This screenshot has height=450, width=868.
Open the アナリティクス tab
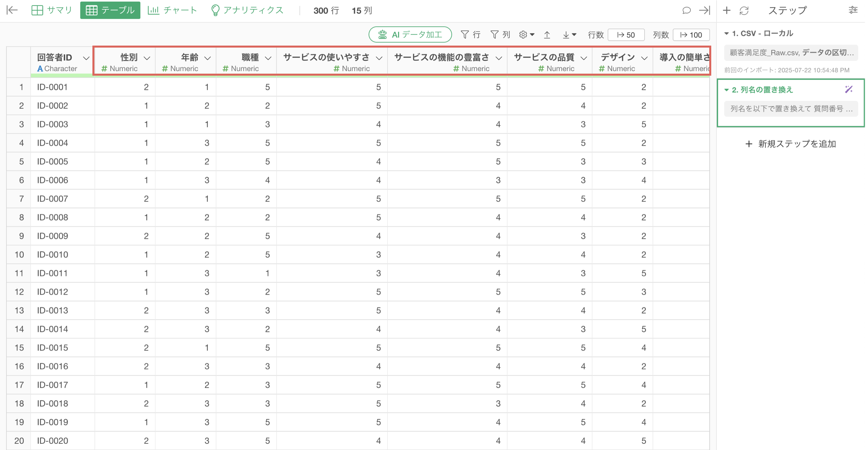click(x=247, y=10)
